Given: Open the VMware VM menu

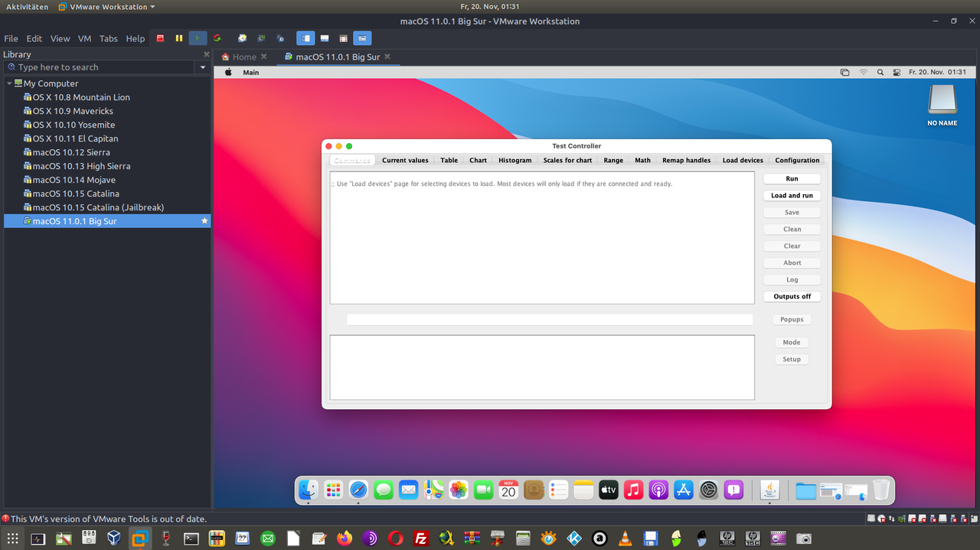Looking at the screenshot, I should [84, 38].
